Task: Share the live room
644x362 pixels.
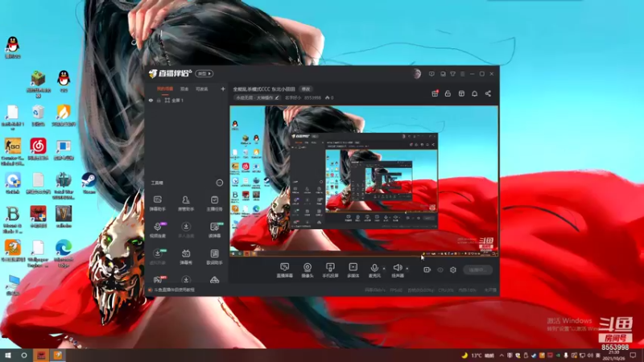Action: click(488, 93)
